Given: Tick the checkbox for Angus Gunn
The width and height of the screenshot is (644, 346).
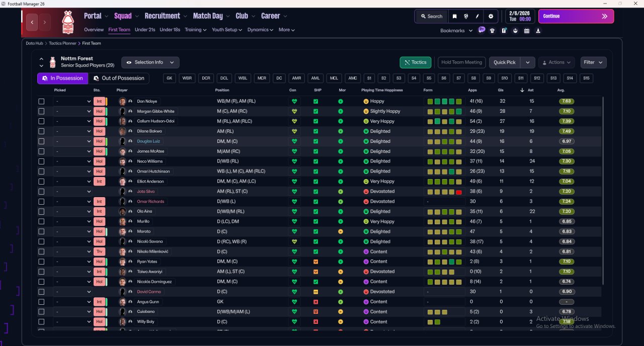Looking at the screenshot, I should (41, 302).
